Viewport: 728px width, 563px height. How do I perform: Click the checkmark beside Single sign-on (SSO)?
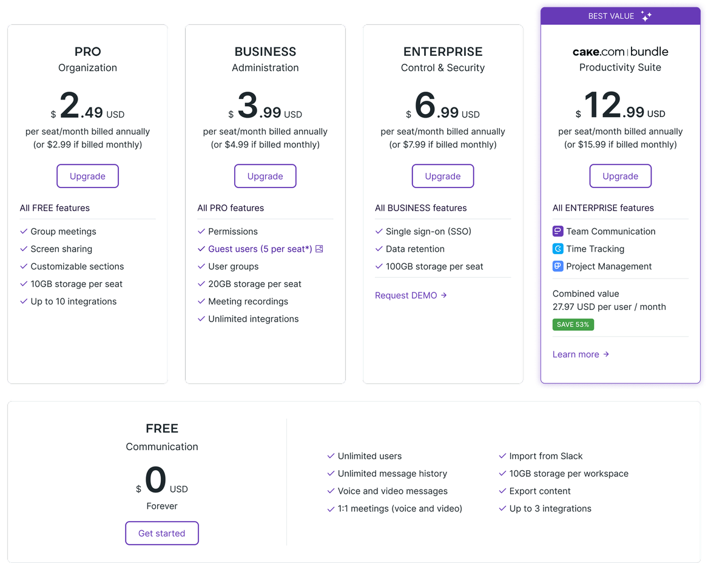click(379, 231)
